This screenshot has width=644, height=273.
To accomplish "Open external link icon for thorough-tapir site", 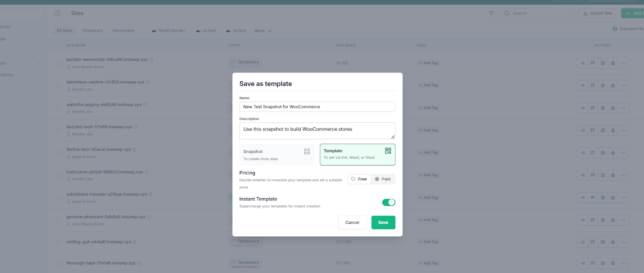I will click(139, 263).
